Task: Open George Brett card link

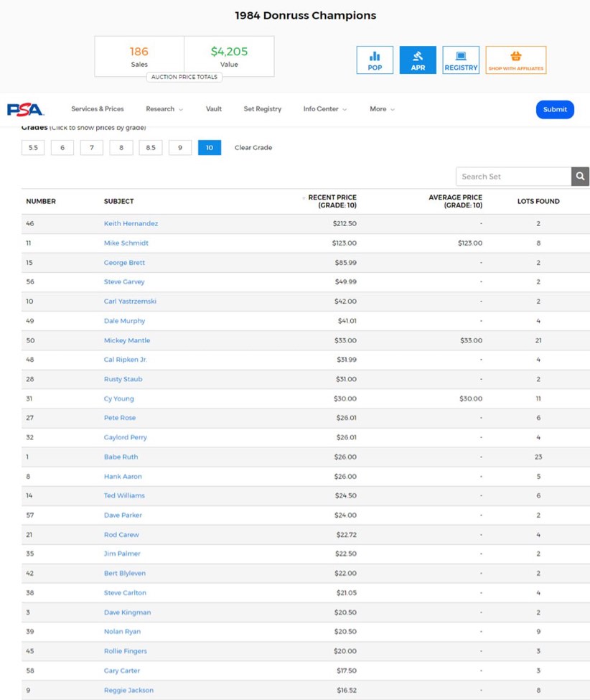Action: coord(124,263)
